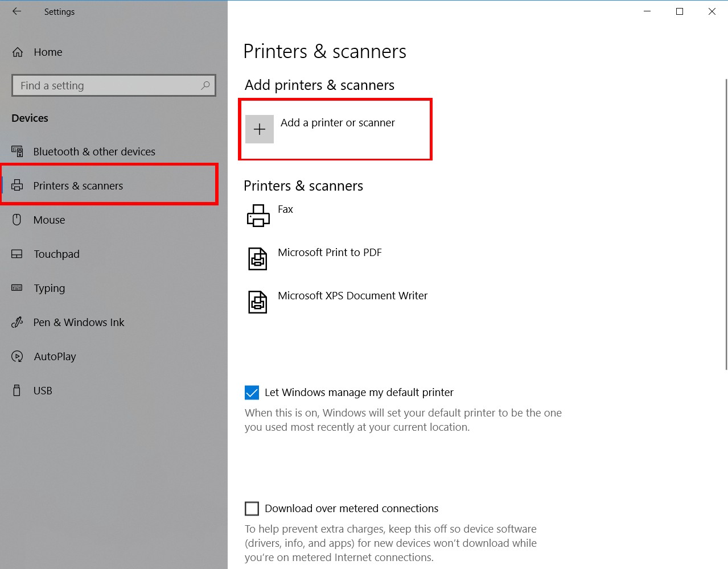The image size is (728, 569).
Task: Open Printers & scanners sidebar section
Action: (x=78, y=185)
